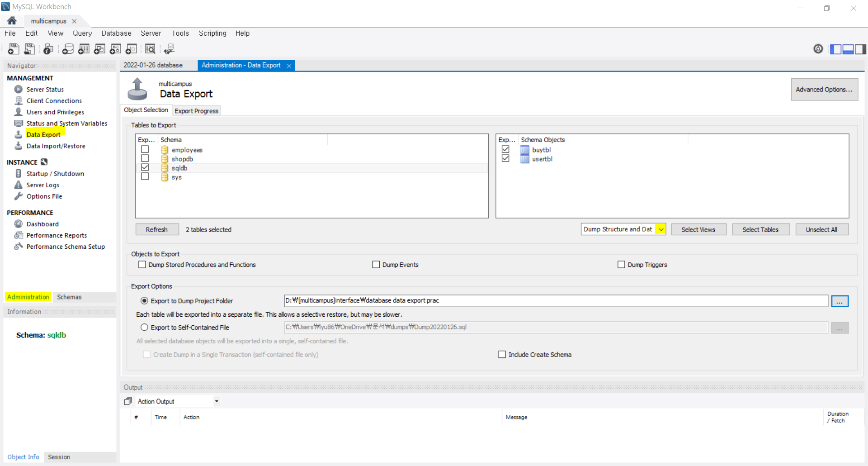
Task: Open the Database menu
Action: (x=116, y=33)
